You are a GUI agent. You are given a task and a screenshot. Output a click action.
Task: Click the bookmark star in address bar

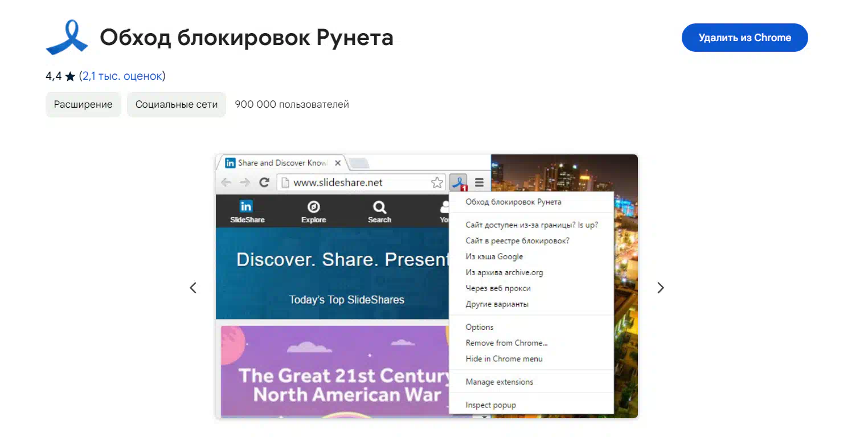pyautogui.click(x=437, y=182)
